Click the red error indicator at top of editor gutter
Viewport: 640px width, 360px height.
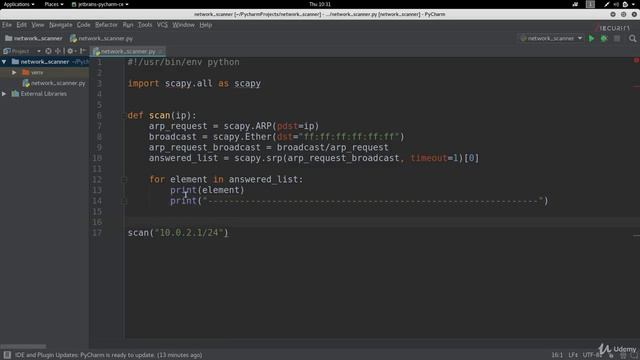636,60
